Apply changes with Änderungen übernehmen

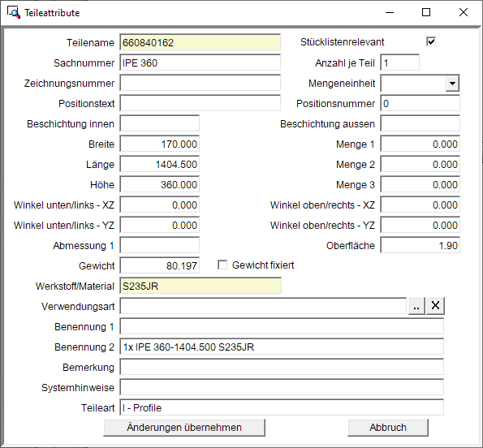184,428
